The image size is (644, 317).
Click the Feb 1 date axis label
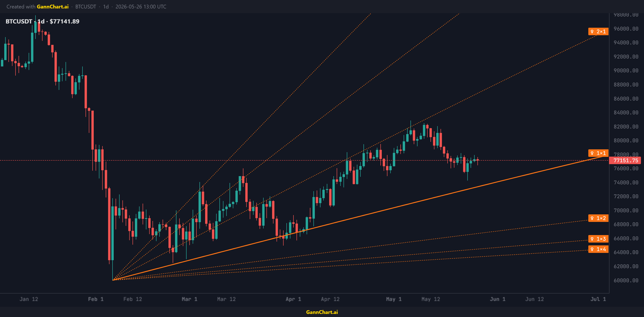96,299
